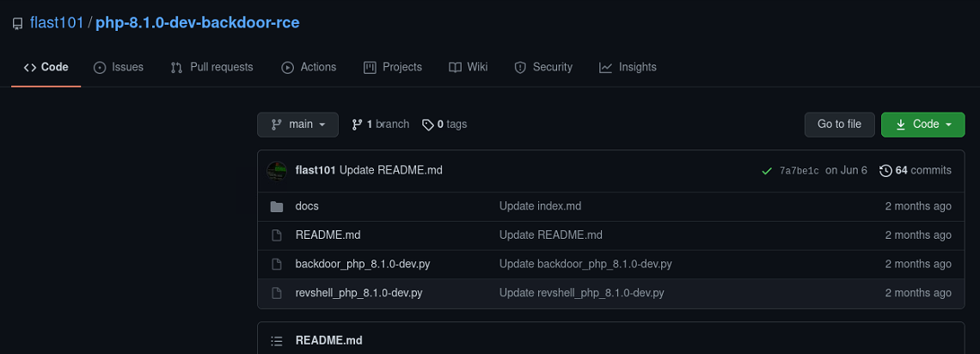Open the green Code download dropdown
Screen dimensions: 980x354
pos(923,125)
